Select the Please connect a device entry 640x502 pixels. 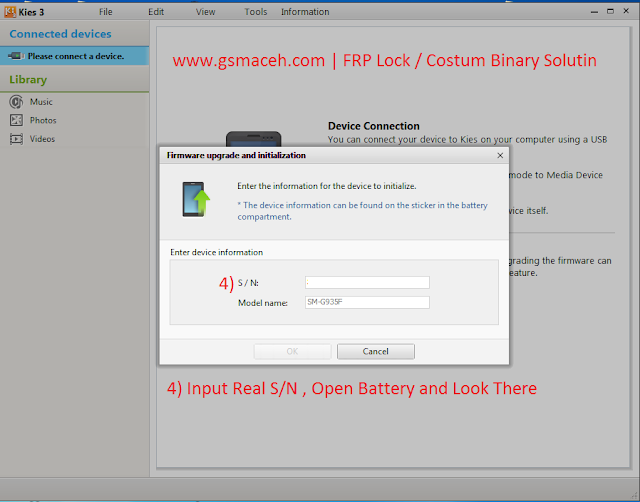74,56
